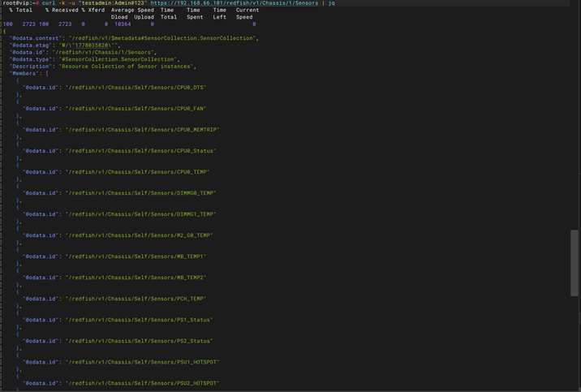
Task: Select the CPU0_FAN sensor path
Action: coord(136,109)
